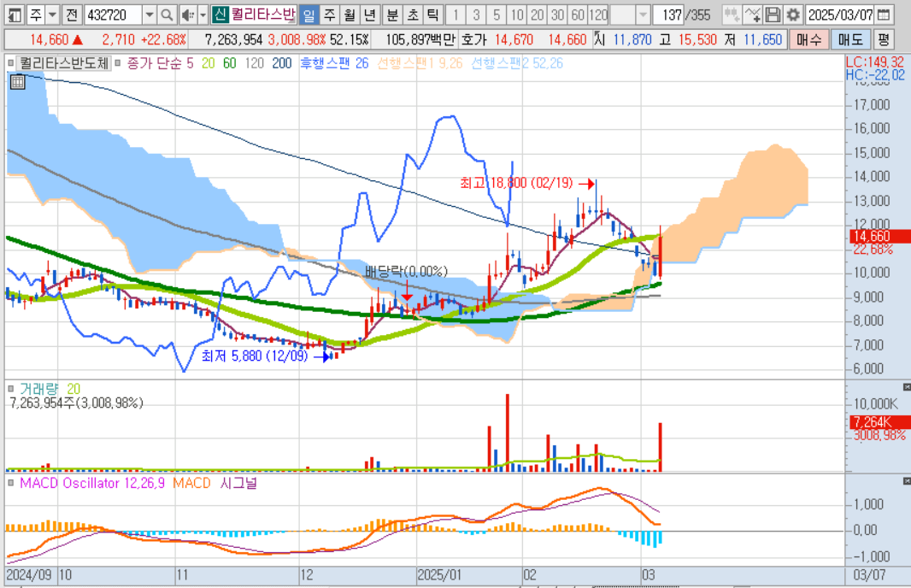Open the dropdown arrow next to speaker icon

[203, 15]
